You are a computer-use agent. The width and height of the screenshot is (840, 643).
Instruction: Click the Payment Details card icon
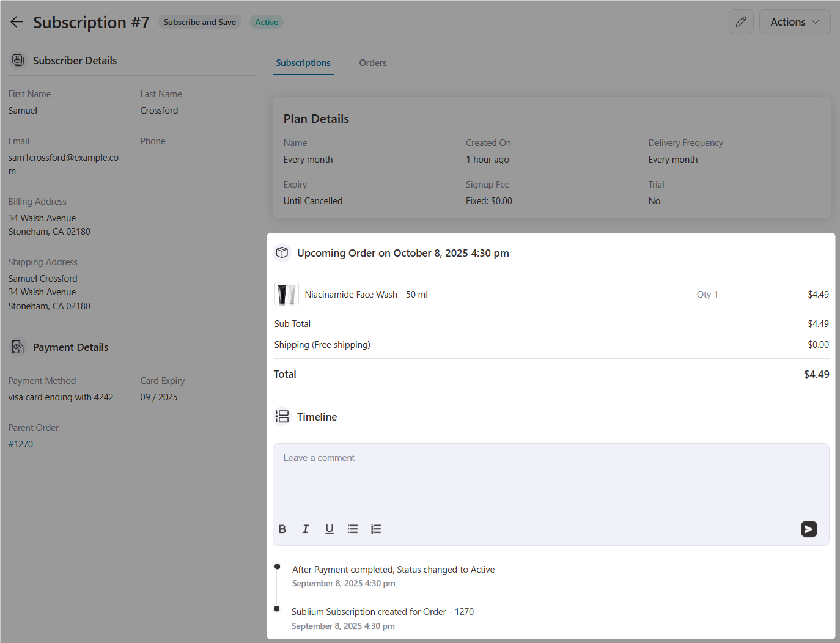18,347
